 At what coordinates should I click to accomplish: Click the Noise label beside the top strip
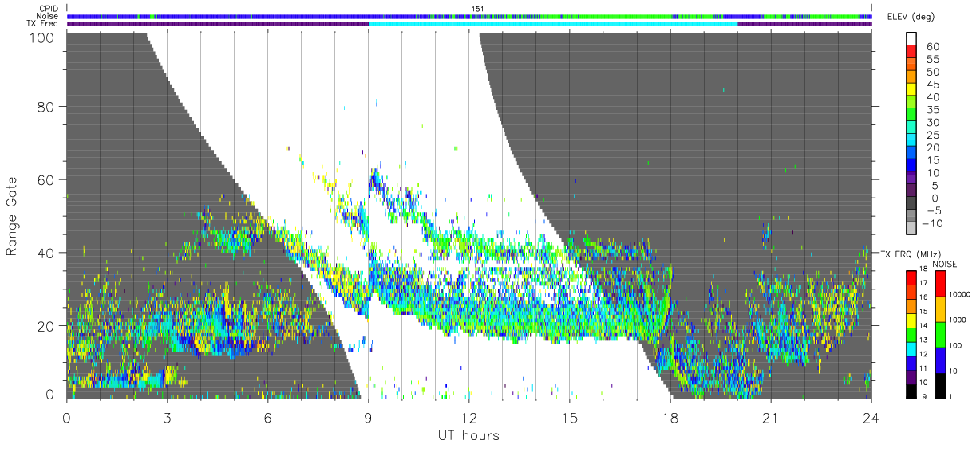(x=49, y=16)
